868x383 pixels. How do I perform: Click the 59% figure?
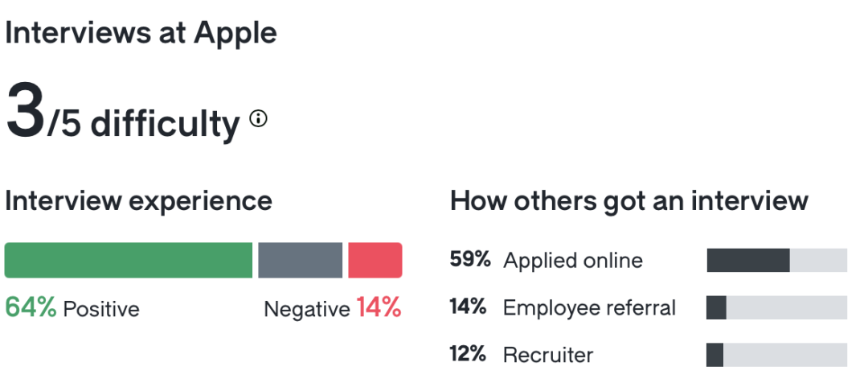(470, 260)
